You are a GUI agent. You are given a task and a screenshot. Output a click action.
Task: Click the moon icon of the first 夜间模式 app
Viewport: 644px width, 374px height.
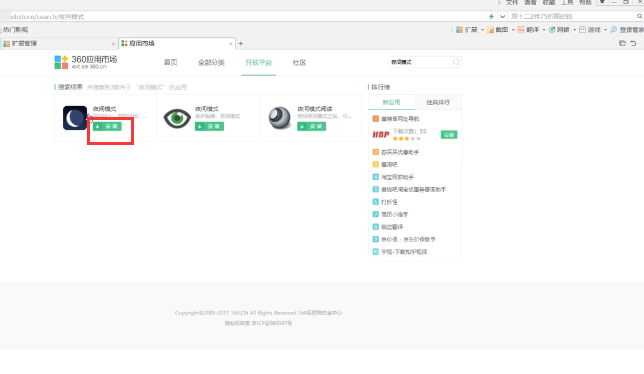75,118
